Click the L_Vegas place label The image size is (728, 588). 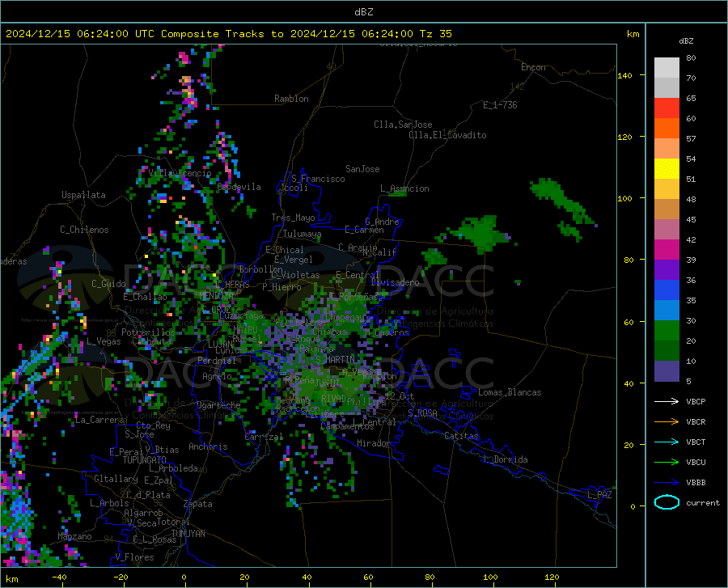pos(104,341)
